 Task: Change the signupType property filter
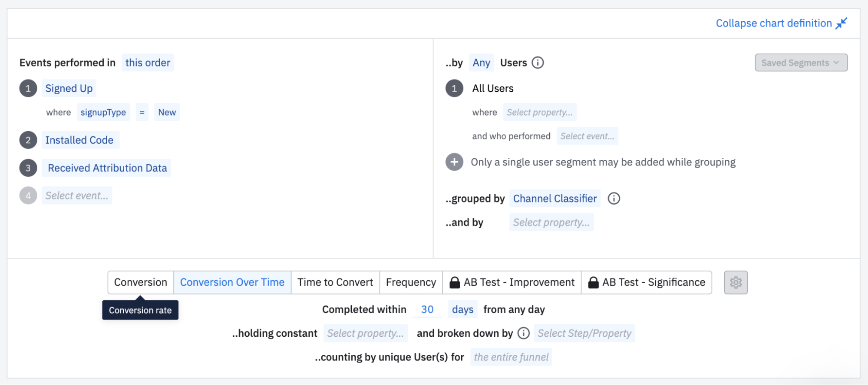tap(103, 112)
